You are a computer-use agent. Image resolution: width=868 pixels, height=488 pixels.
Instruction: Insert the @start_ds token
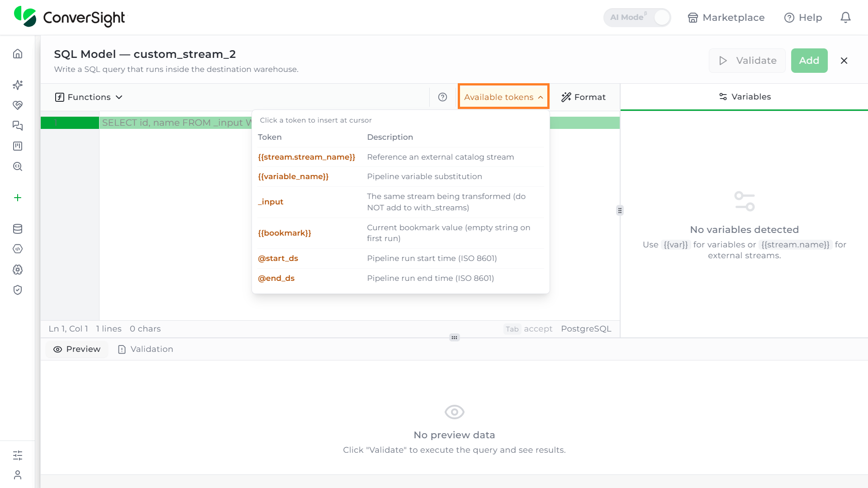point(278,258)
